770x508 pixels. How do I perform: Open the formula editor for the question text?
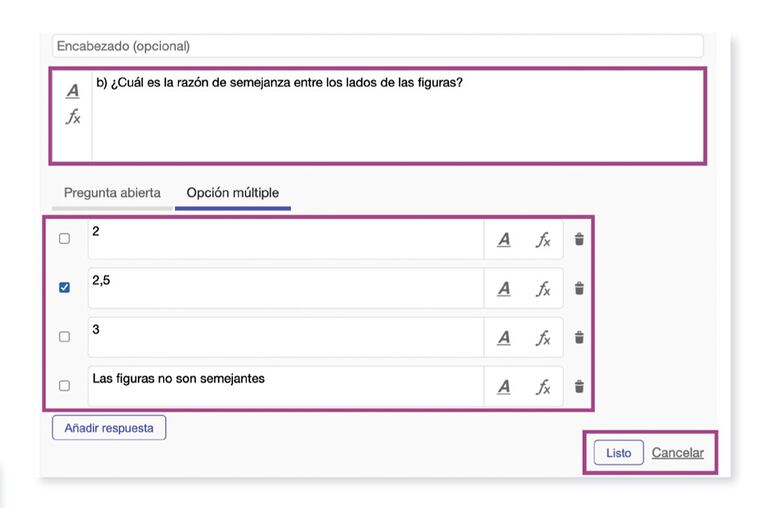pos(72,117)
